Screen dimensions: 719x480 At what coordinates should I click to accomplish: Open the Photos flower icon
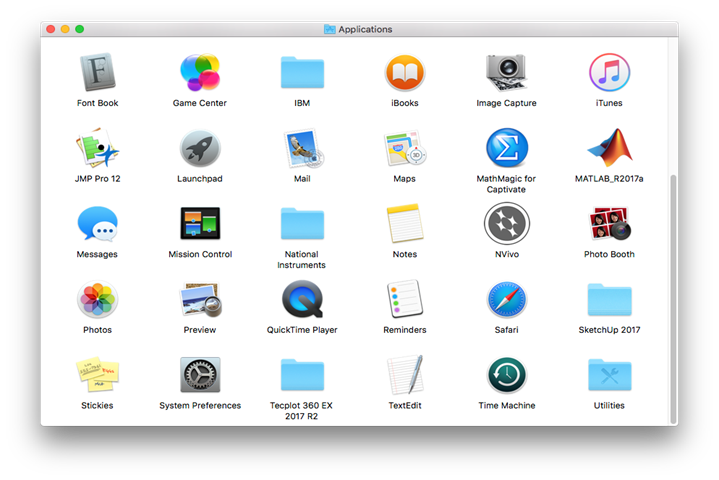point(97,299)
